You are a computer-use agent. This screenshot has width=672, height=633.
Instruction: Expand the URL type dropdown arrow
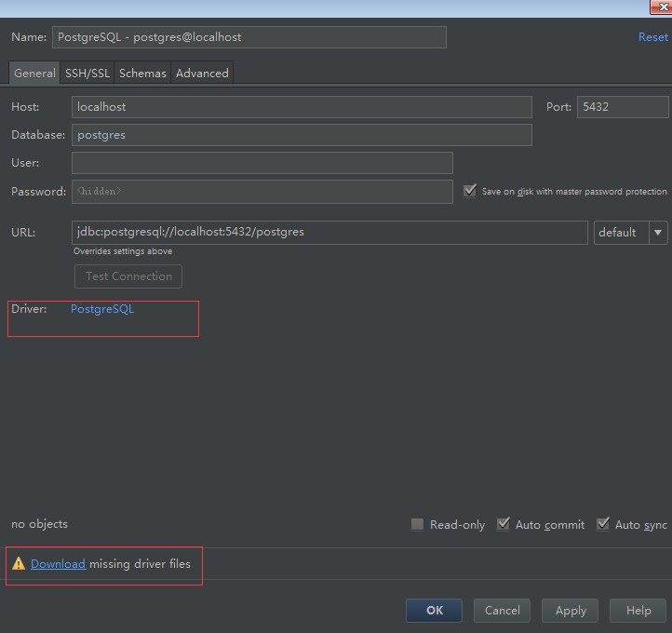point(658,233)
